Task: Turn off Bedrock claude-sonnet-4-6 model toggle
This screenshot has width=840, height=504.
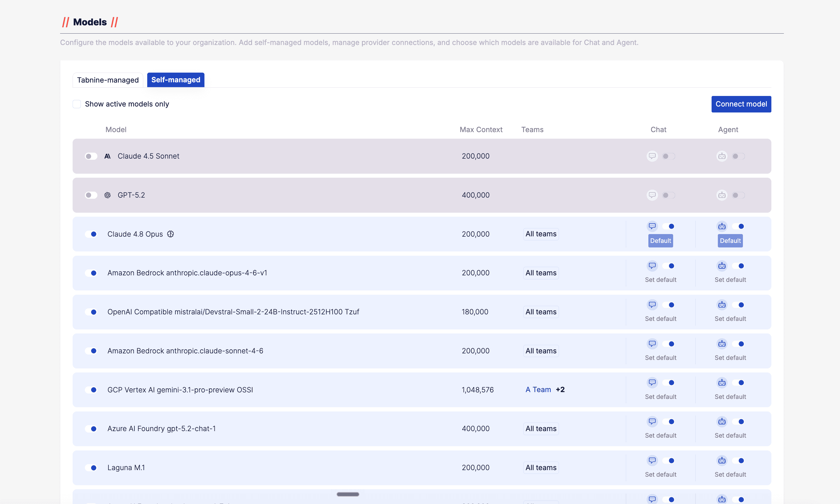Action: point(91,351)
